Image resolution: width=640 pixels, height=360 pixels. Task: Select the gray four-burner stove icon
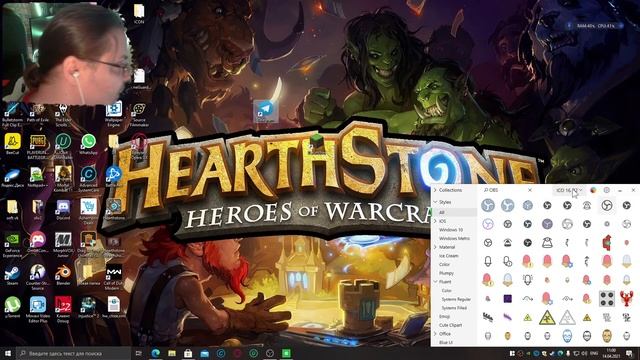coord(607,298)
